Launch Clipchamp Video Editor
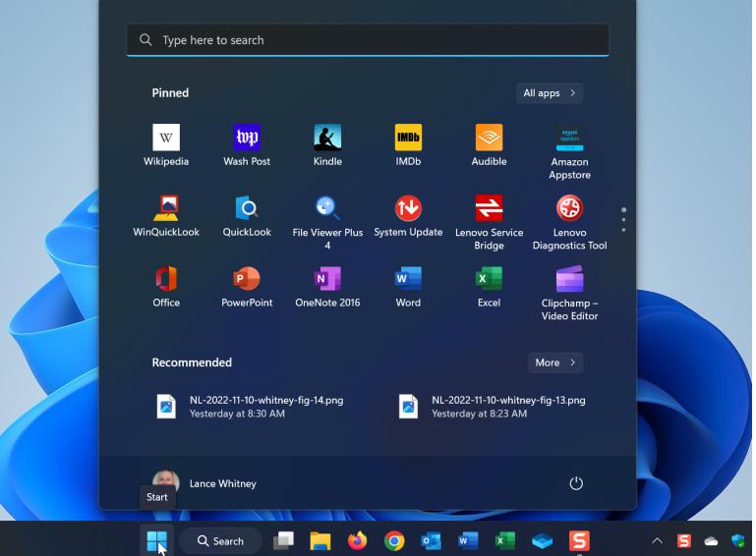 (569, 293)
